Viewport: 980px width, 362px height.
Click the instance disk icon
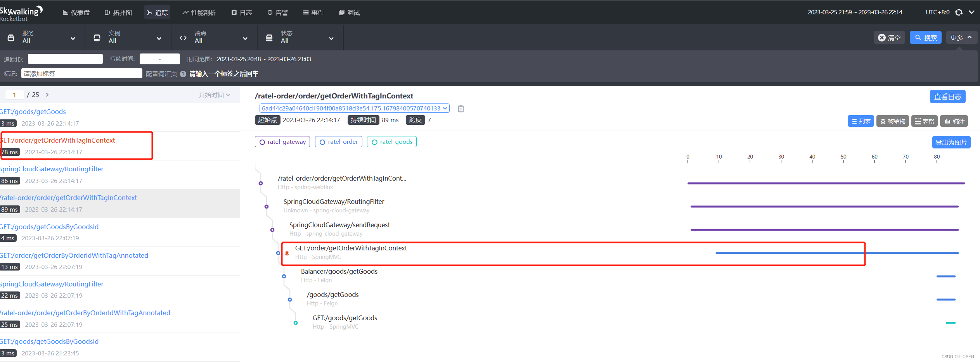(x=97, y=38)
